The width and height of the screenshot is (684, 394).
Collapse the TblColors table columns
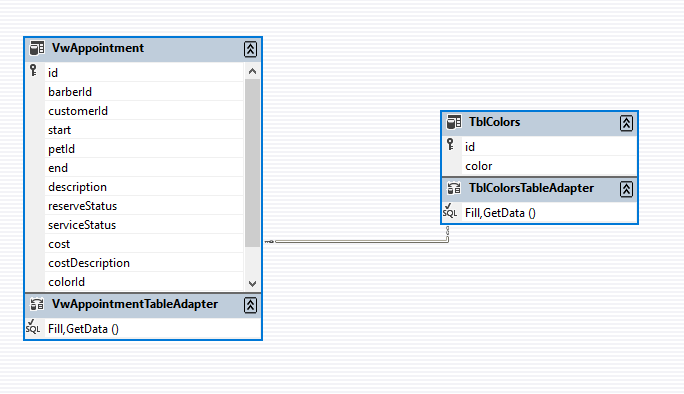[x=626, y=123]
